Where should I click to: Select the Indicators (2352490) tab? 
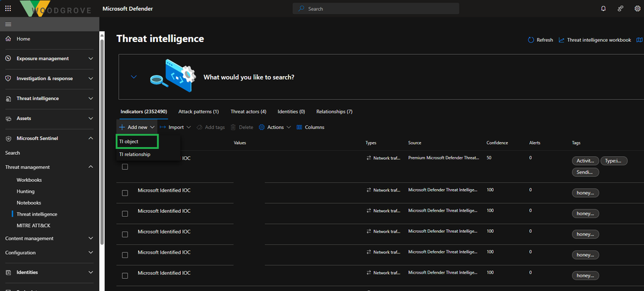pos(144,112)
